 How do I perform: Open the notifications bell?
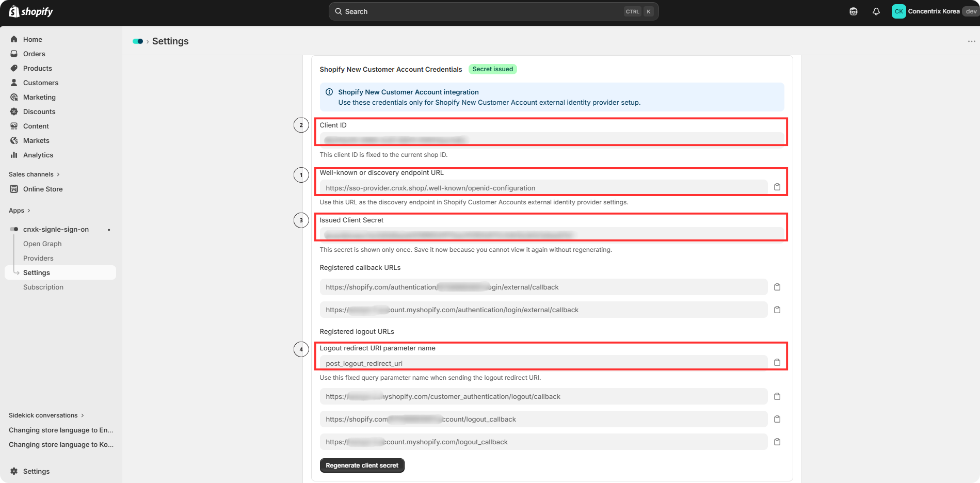coord(876,11)
